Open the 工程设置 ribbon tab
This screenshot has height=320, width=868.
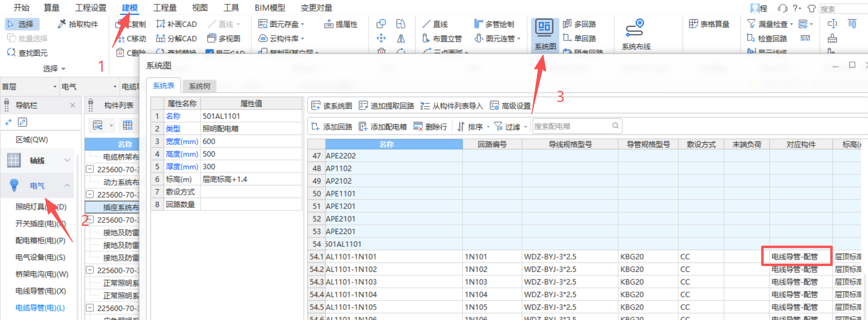tap(91, 8)
